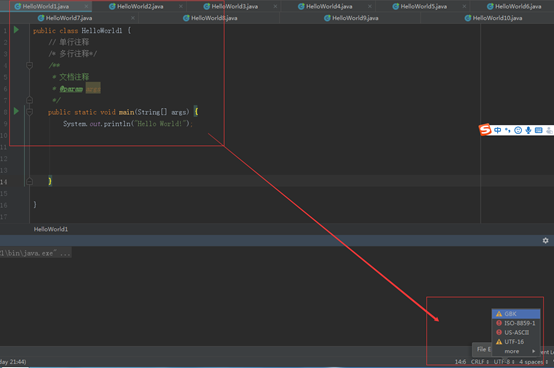The height and width of the screenshot is (368, 554).
Task: Click the yellow closing brace on line 14
Action: [50, 181]
